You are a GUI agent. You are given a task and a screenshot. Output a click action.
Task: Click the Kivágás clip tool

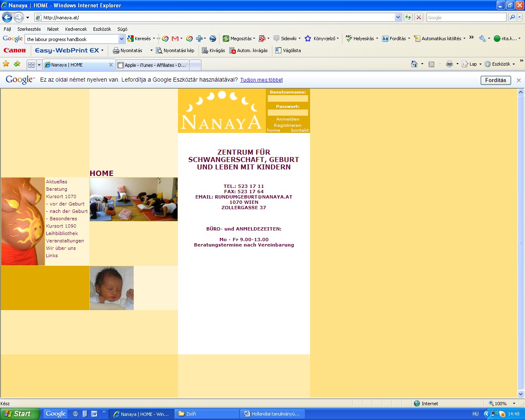(x=213, y=50)
